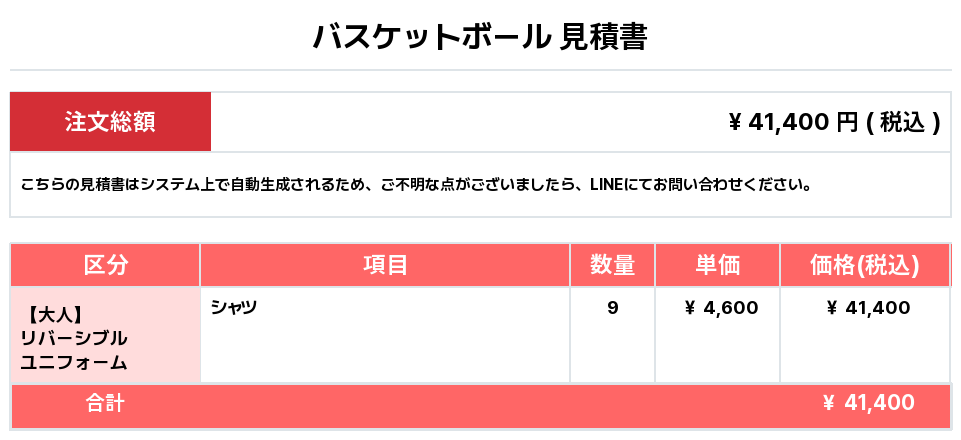Click the ¥ 41,400 amount in the 合計 row

868,403
